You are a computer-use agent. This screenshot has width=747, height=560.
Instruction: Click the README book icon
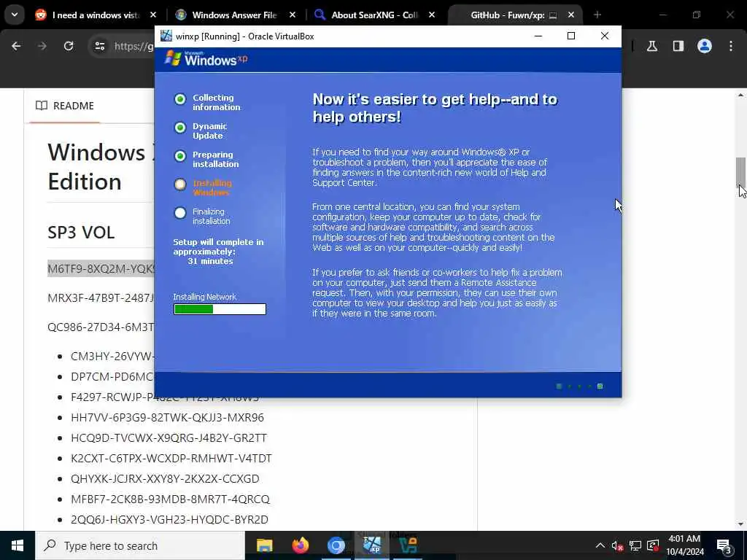coord(42,106)
